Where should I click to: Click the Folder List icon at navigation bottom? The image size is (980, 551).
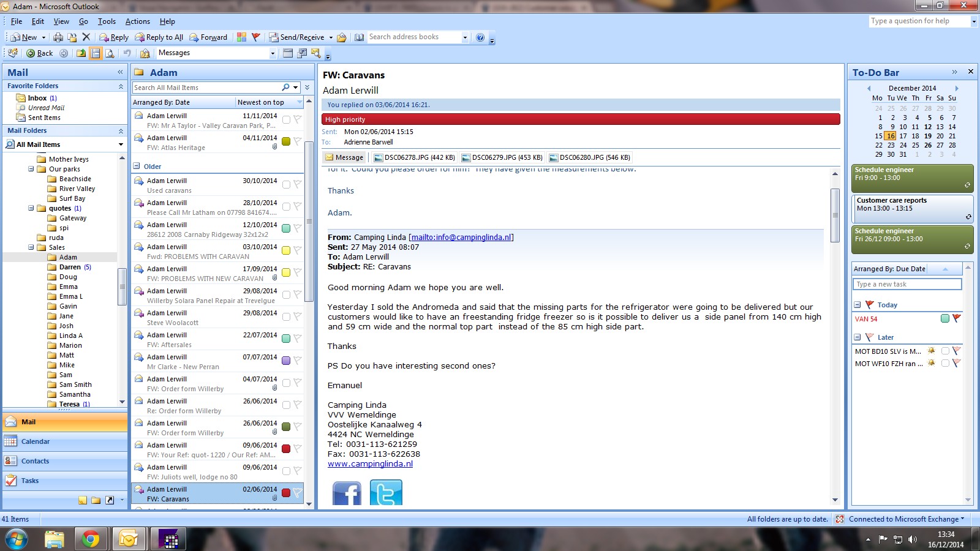[x=96, y=500]
